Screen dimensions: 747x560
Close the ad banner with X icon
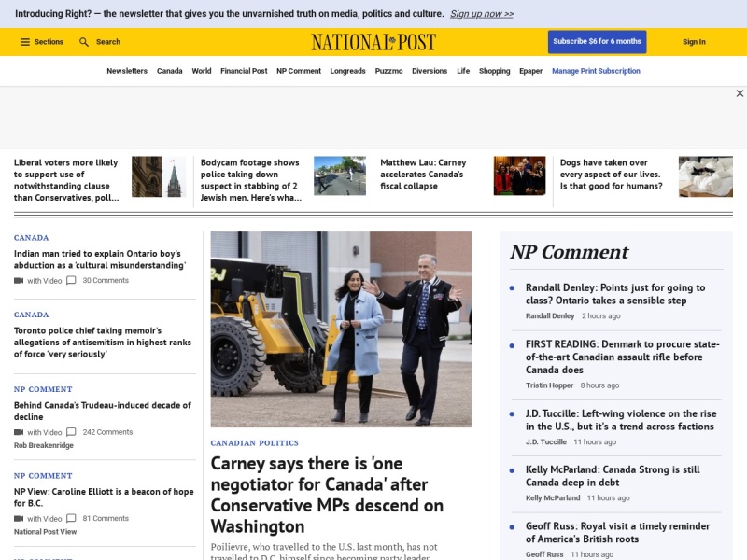(740, 93)
